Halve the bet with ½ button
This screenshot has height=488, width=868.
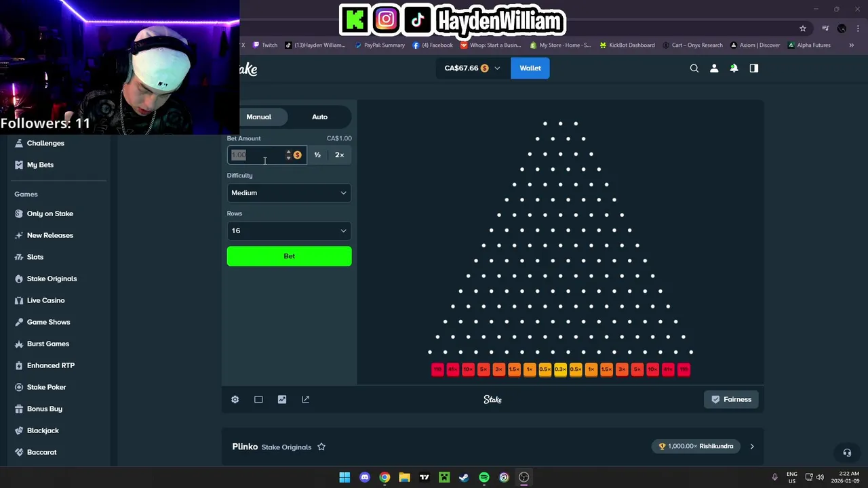317,155
